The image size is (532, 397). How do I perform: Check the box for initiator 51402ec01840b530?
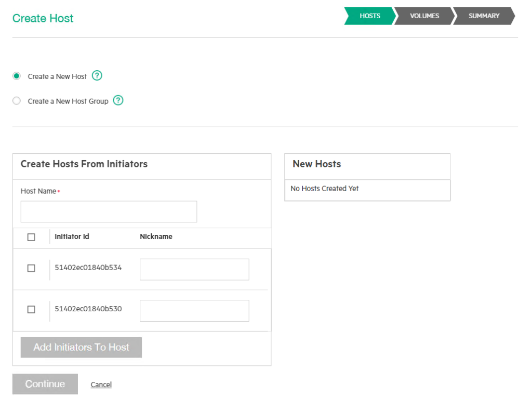[x=31, y=309]
